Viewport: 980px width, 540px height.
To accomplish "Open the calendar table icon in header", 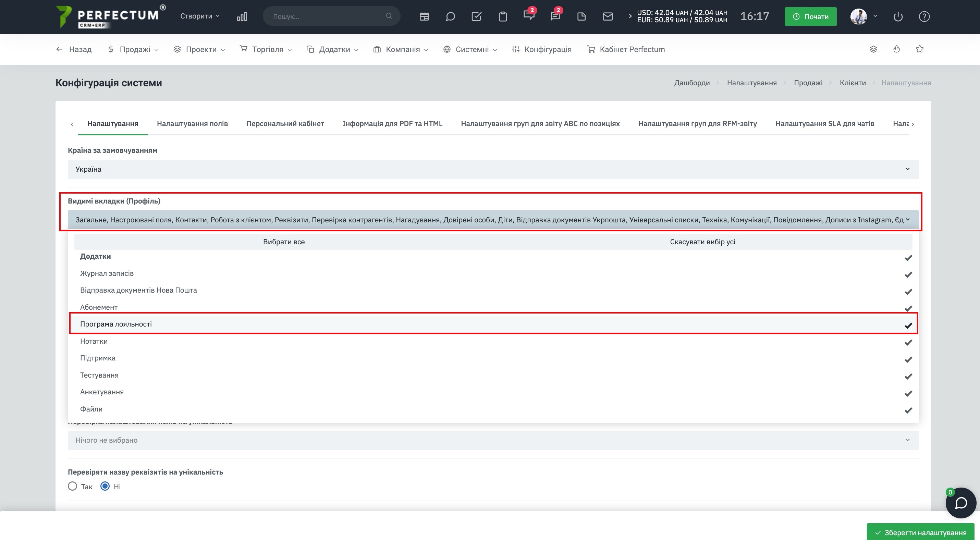I will 424,16.
